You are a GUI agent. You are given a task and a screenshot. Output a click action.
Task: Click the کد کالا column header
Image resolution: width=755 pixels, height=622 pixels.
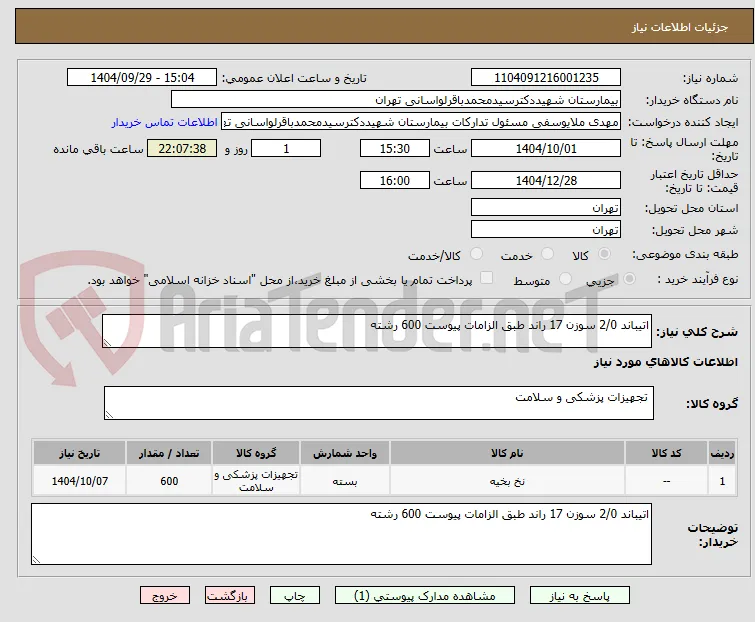click(x=666, y=453)
